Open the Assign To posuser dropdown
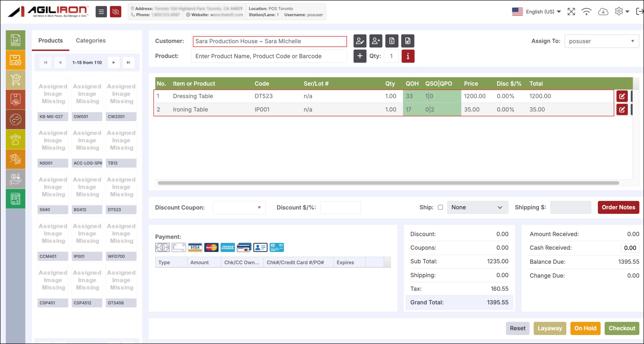 pyautogui.click(x=602, y=41)
